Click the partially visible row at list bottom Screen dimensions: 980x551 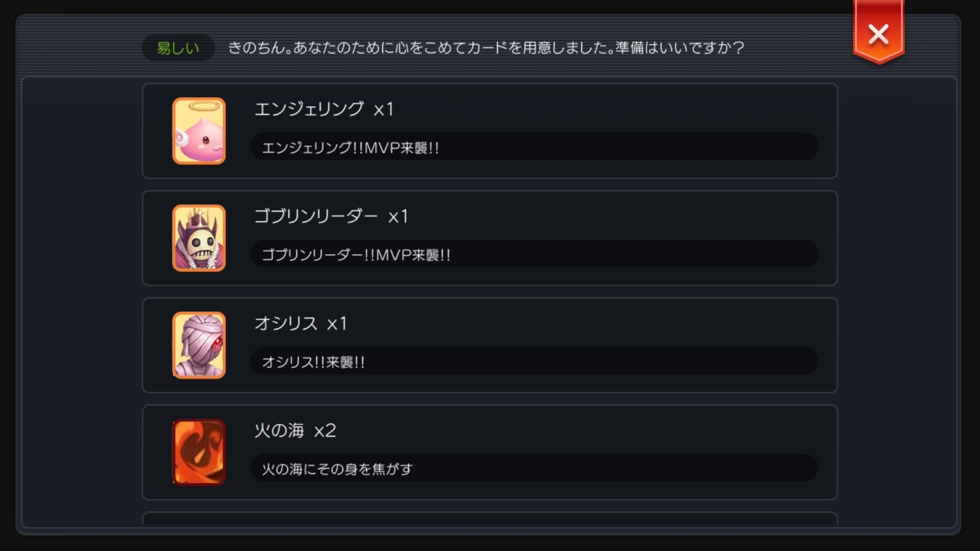[490, 519]
